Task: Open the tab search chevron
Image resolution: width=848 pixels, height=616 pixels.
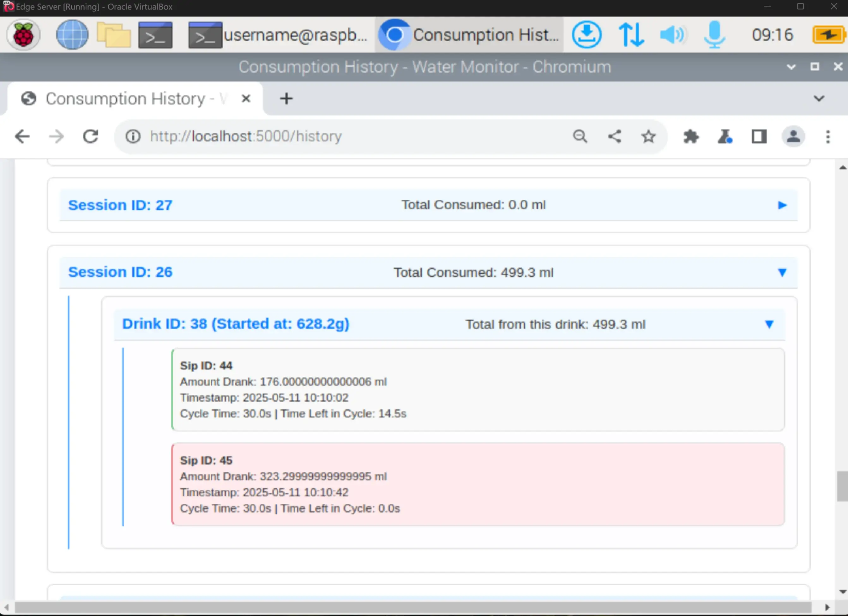Action: coord(819,99)
